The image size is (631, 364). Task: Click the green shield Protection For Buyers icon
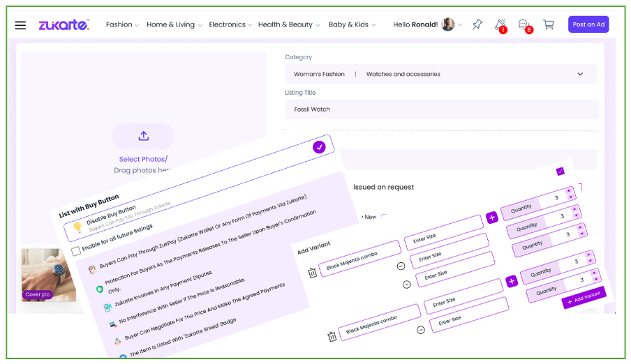[99, 289]
